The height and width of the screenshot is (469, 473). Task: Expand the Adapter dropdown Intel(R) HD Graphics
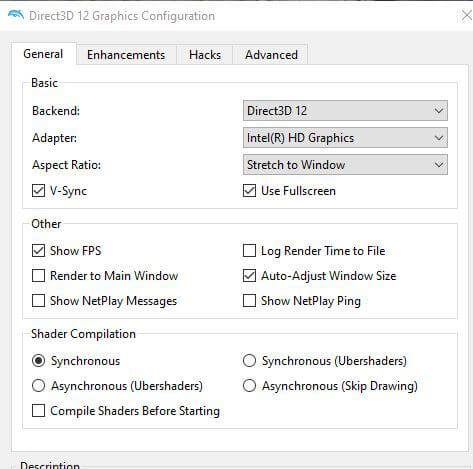tap(345, 138)
